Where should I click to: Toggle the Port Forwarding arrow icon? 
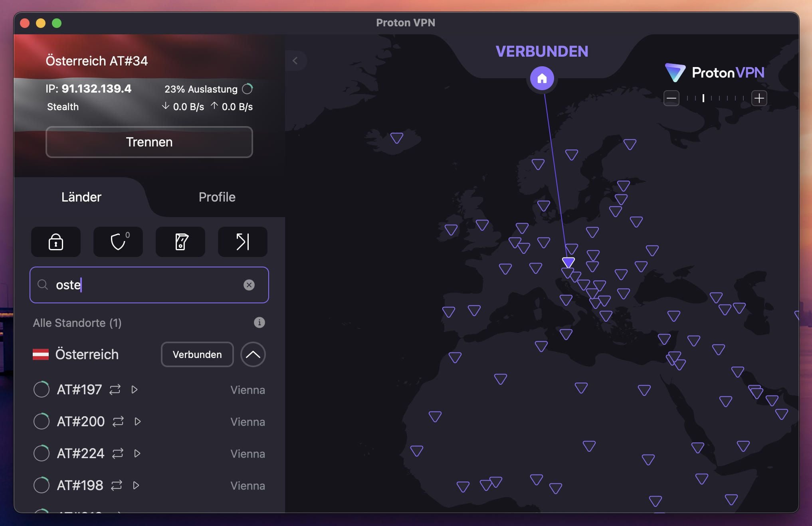pos(243,242)
